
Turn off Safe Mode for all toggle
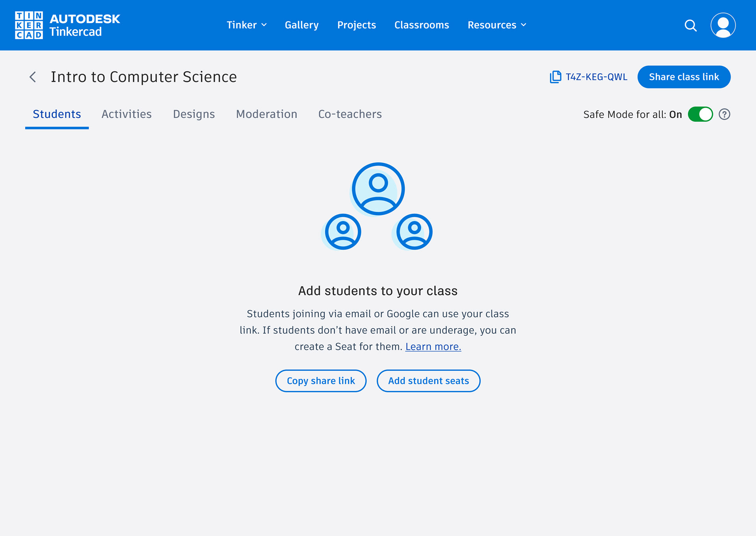point(700,114)
